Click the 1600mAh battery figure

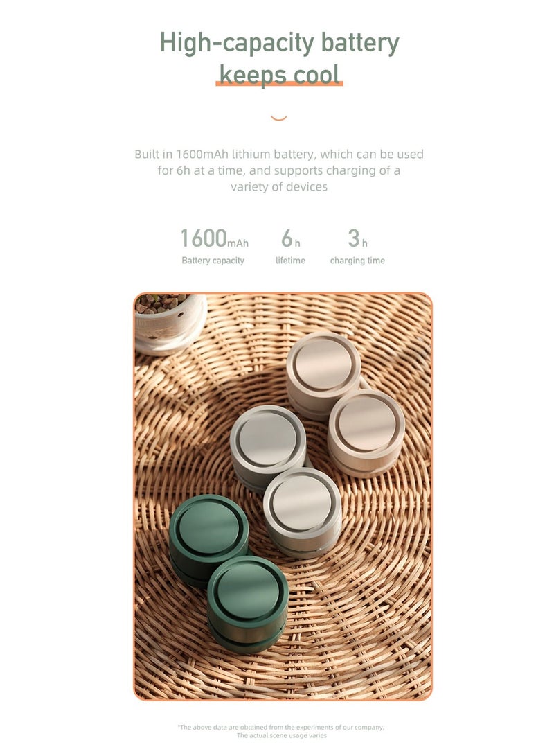pos(214,238)
